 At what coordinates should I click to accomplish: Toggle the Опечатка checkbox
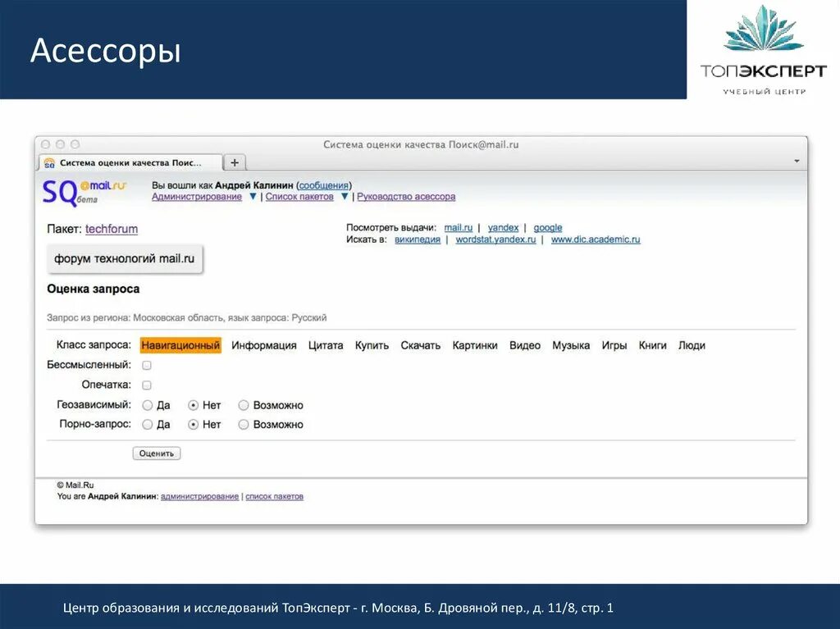147,385
